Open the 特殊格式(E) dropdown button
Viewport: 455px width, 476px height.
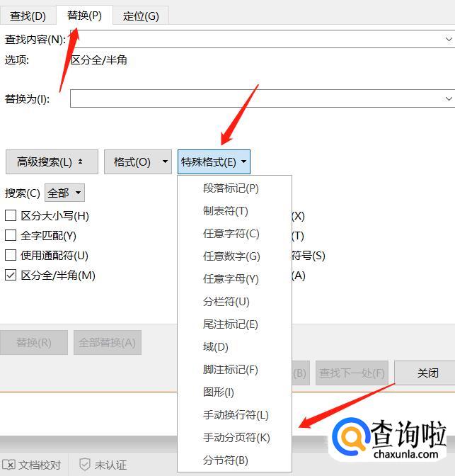214,162
